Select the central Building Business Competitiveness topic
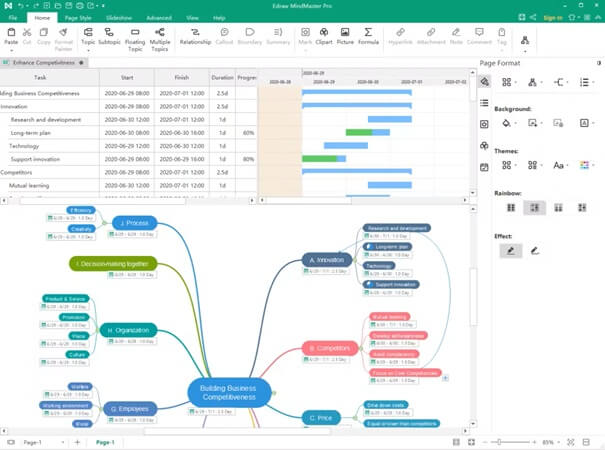 [x=228, y=392]
